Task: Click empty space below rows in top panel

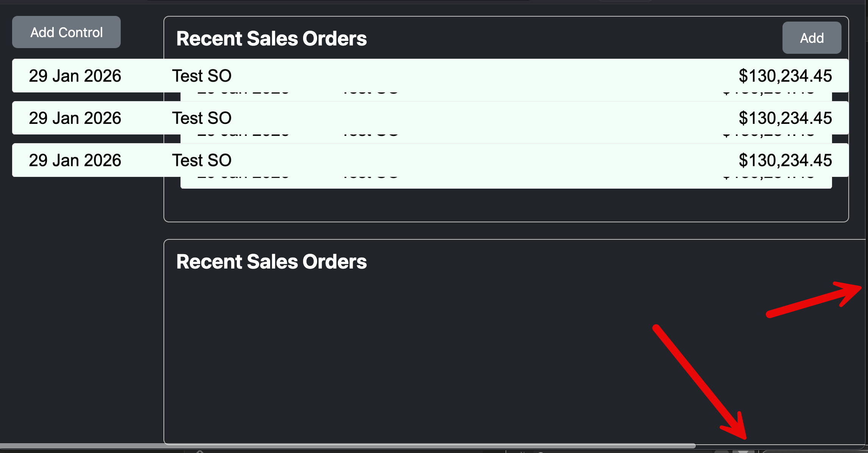Action: point(492,205)
